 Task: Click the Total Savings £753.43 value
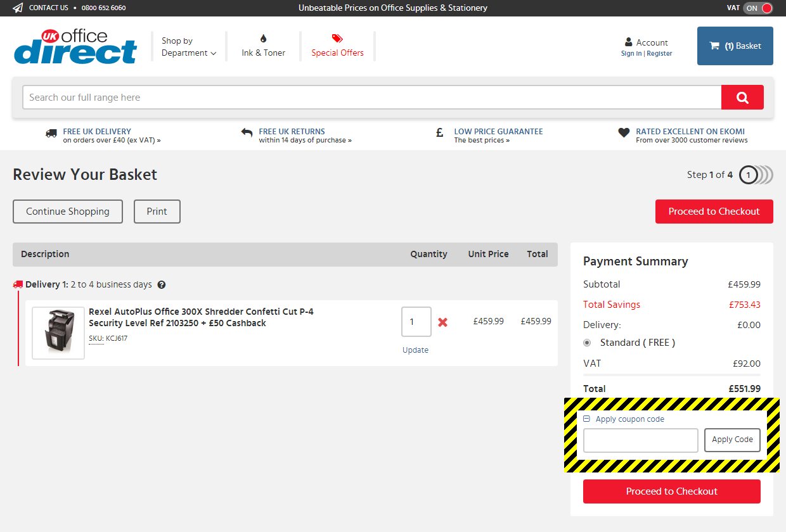[745, 305]
